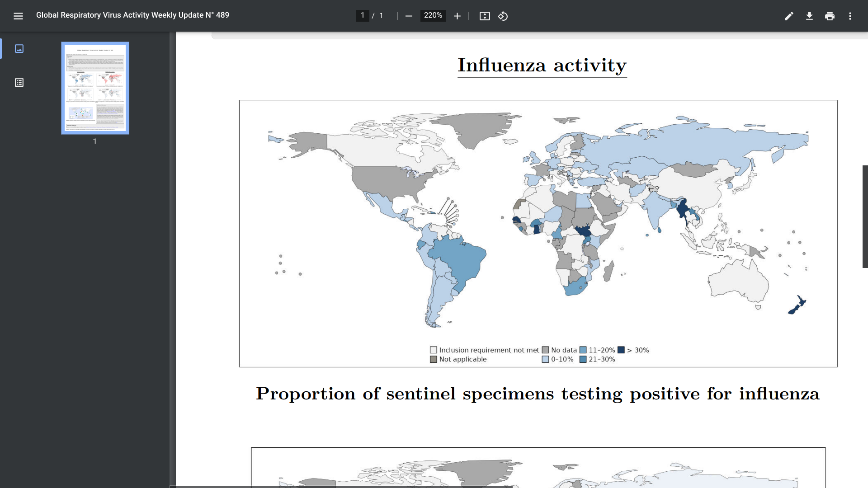868x488 pixels.
Task: Click the fit to page icon
Action: [485, 16]
